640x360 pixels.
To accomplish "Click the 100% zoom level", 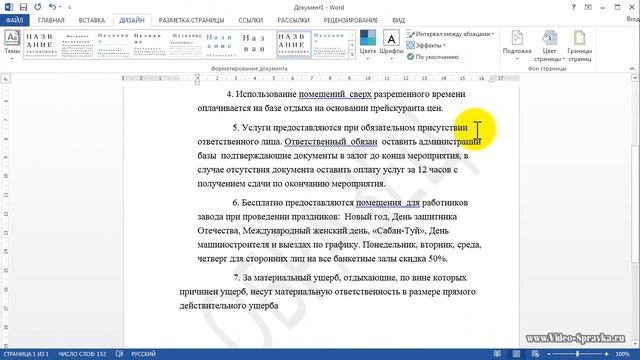I will (x=622, y=354).
